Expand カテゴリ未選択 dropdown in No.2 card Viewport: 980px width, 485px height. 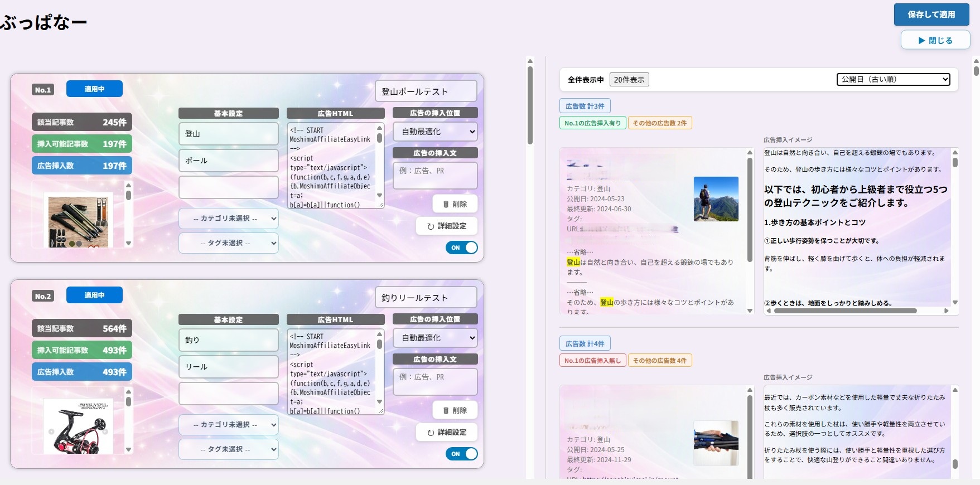point(229,425)
